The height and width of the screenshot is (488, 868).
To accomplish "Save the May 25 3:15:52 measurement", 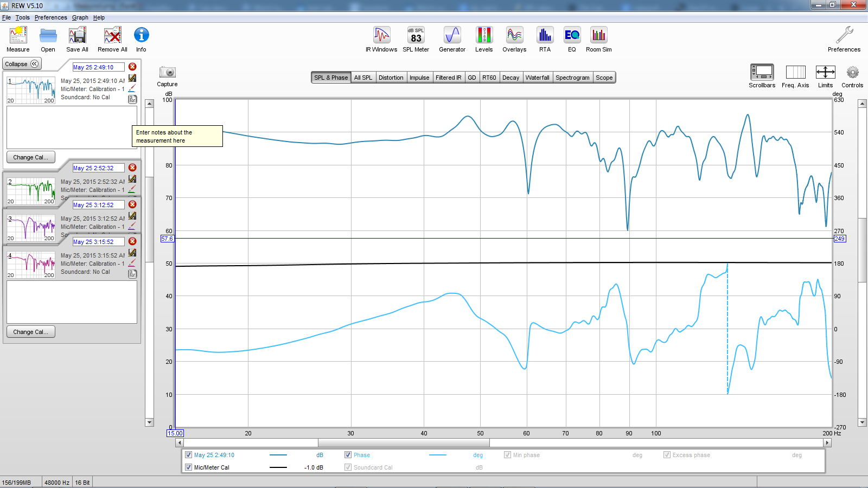I will [x=132, y=253].
